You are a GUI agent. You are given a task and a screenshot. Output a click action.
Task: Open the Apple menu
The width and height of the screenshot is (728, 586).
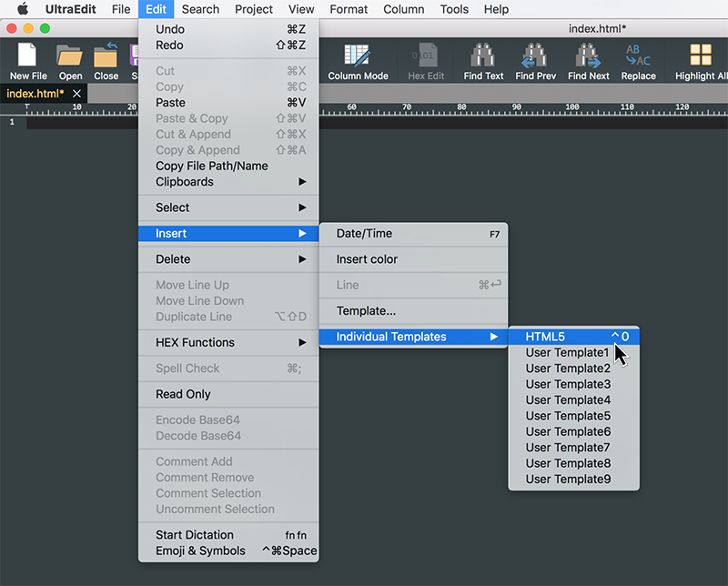tap(22, 9)
